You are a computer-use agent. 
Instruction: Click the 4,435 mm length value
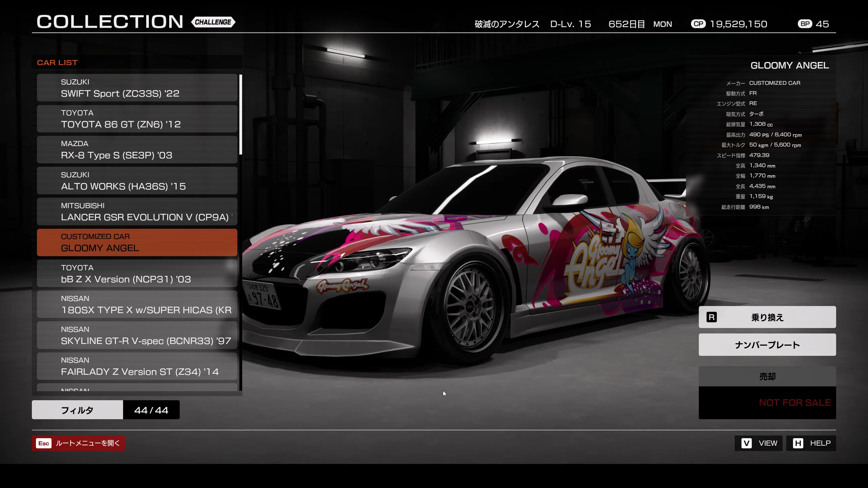coord(762,186)
